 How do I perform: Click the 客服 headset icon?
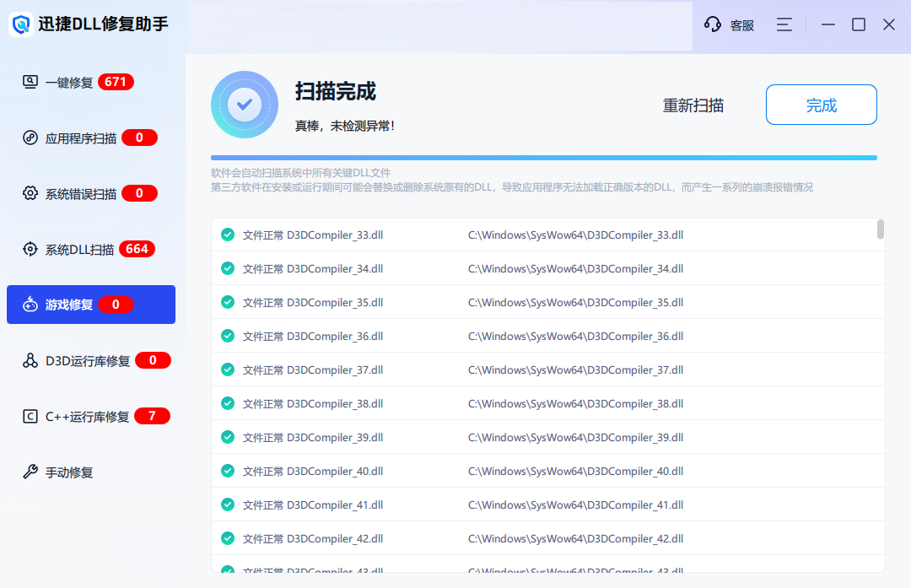pyautogui.click(x=712, y=24)
